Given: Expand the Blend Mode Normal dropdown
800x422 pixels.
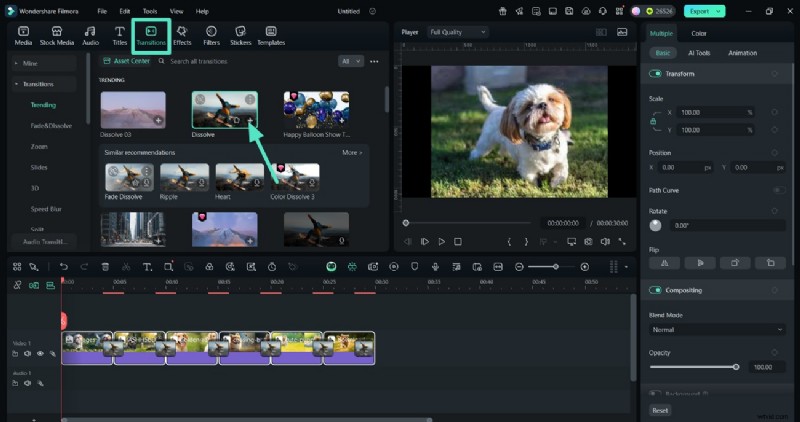Looking at the screenshot, I should click(716, 329).
